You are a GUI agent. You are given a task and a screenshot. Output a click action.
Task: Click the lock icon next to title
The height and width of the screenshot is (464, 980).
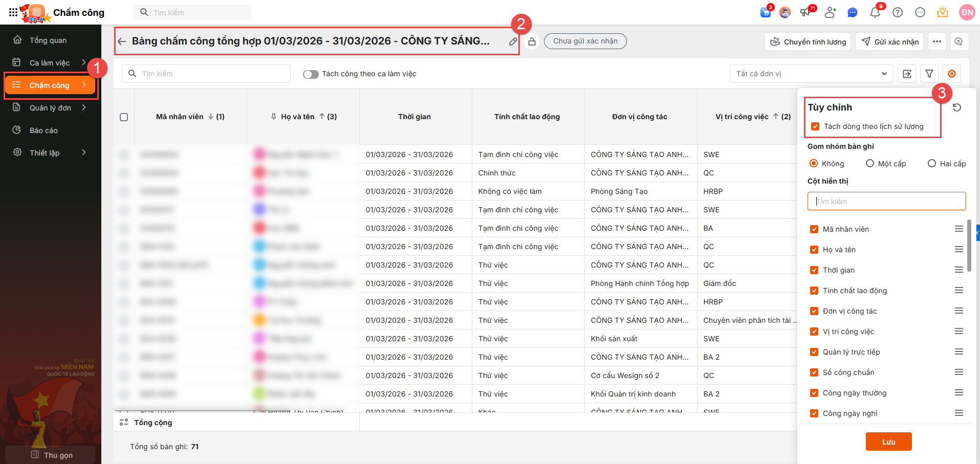532,41
